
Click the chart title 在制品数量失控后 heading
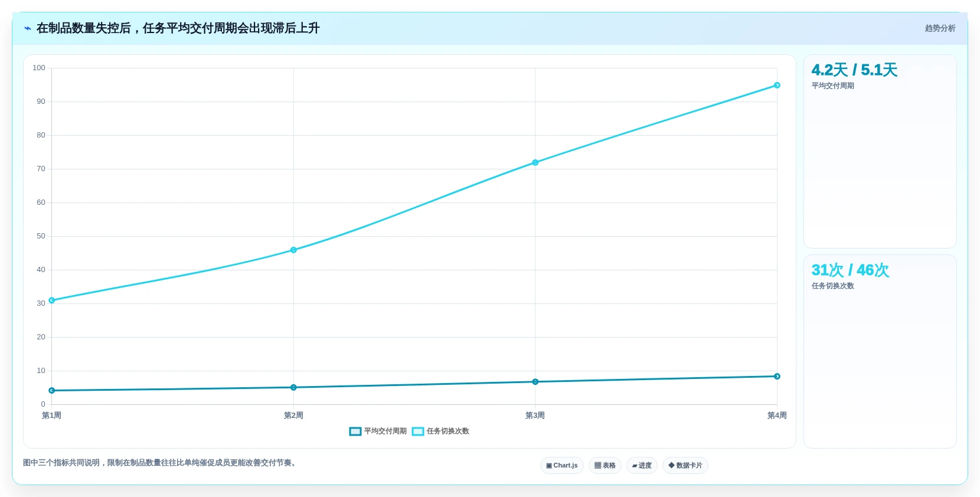[178, 28]
